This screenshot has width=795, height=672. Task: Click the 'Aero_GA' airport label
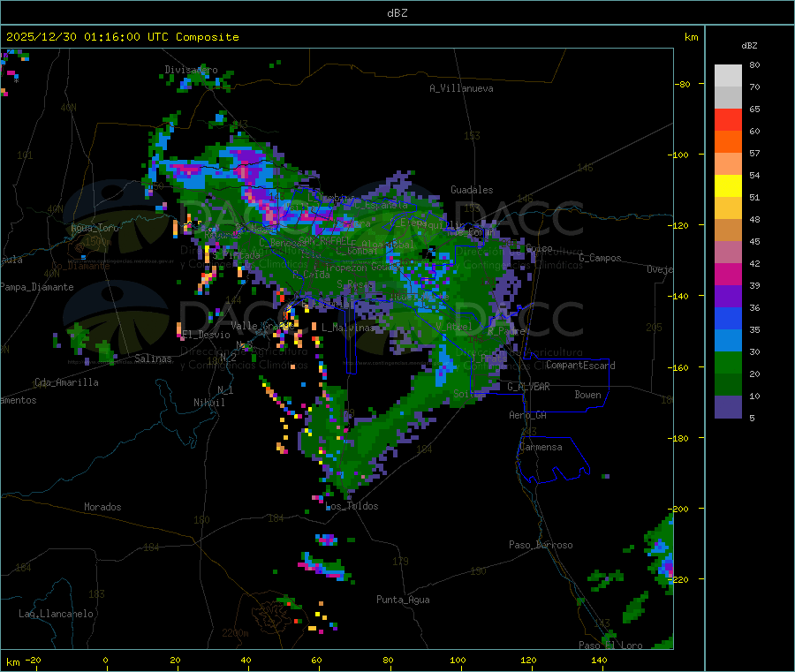click(x=528, y=415)
